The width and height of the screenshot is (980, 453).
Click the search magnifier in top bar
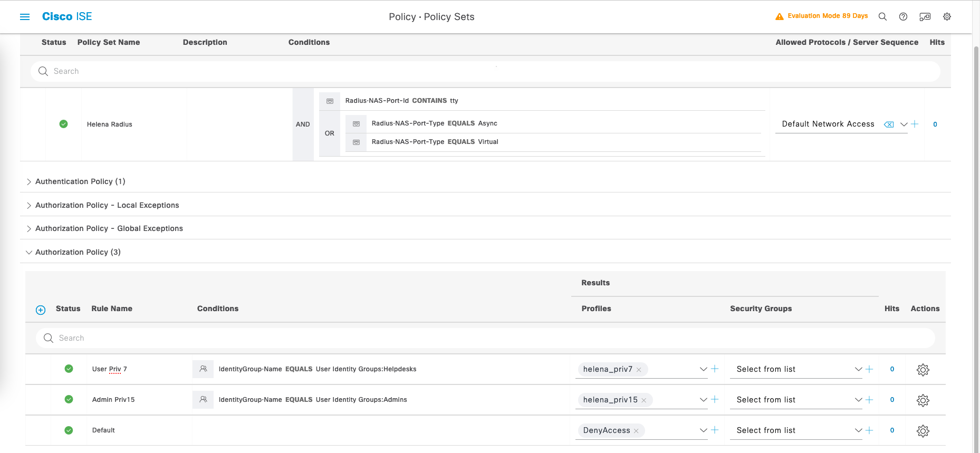882,17
